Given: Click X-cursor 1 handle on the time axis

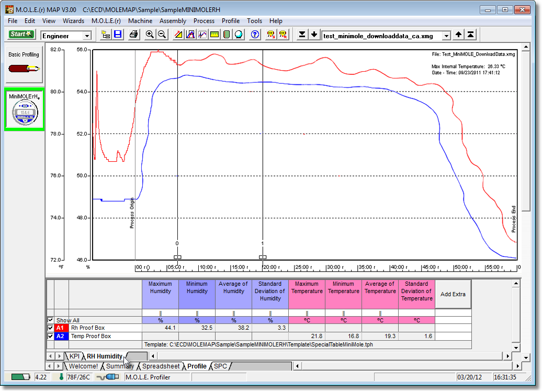Looking at the screenshot, I should [263, 257].
